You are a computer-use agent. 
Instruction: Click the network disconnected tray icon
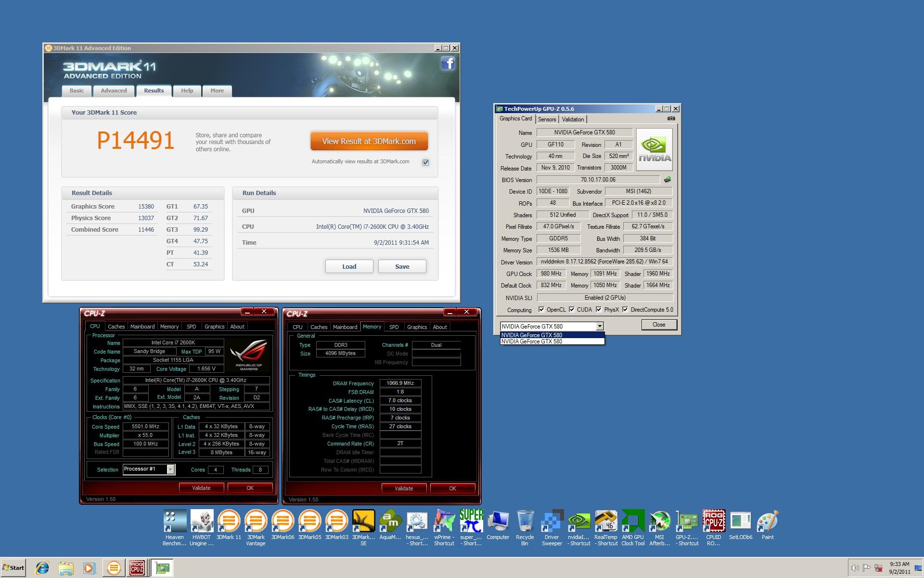pyautogui.click(x=878, y=568)
